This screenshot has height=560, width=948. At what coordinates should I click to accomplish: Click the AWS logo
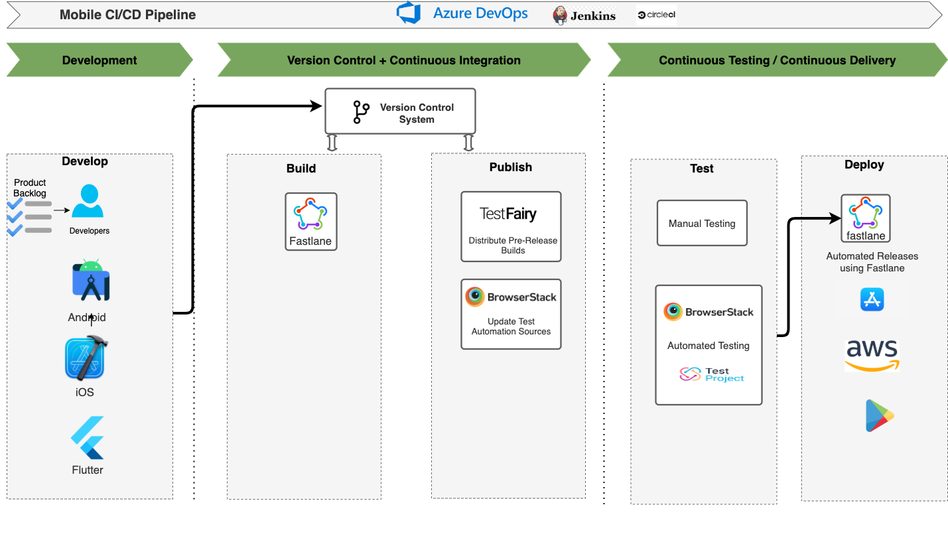tap(872, 355)
